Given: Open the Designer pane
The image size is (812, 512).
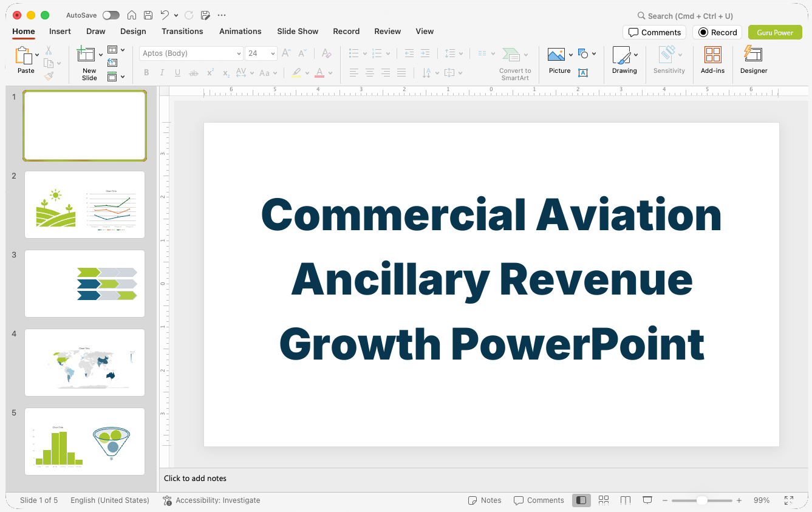Looking at the screenshot, I should click(x=754, y=60).
